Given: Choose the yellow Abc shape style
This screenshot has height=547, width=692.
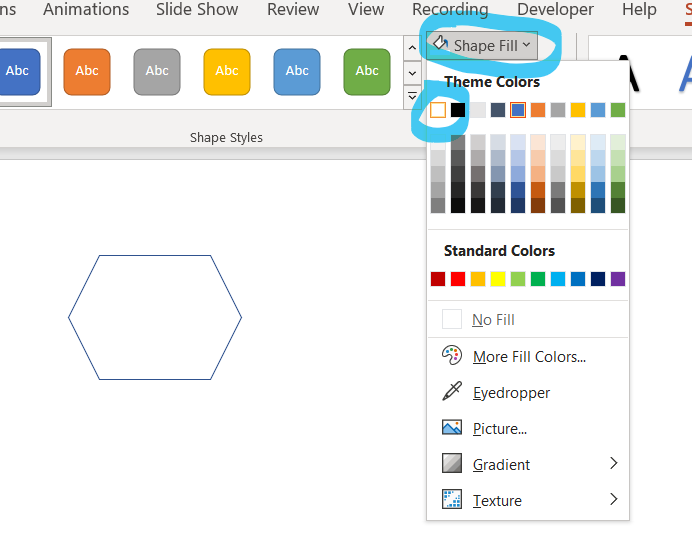Looking at the screenshot, I should pos(227,70).
